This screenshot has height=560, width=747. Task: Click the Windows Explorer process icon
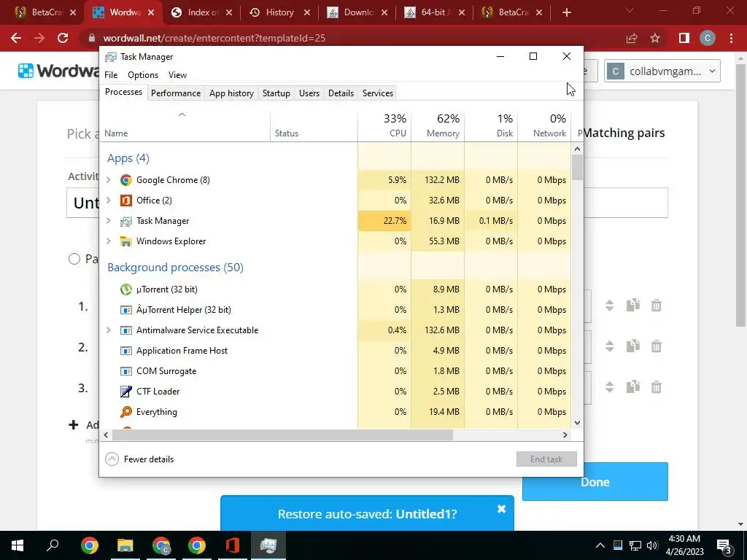click(x=125, y=241)
